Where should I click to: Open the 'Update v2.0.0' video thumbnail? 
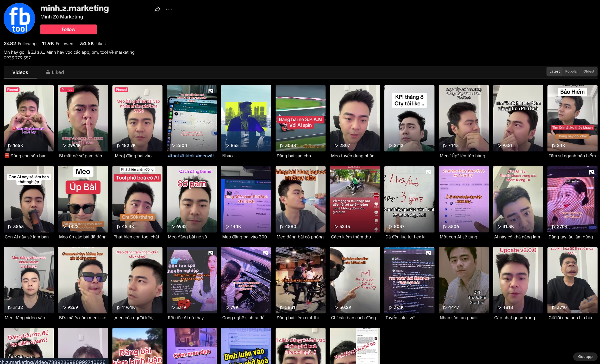click(518, 280)
